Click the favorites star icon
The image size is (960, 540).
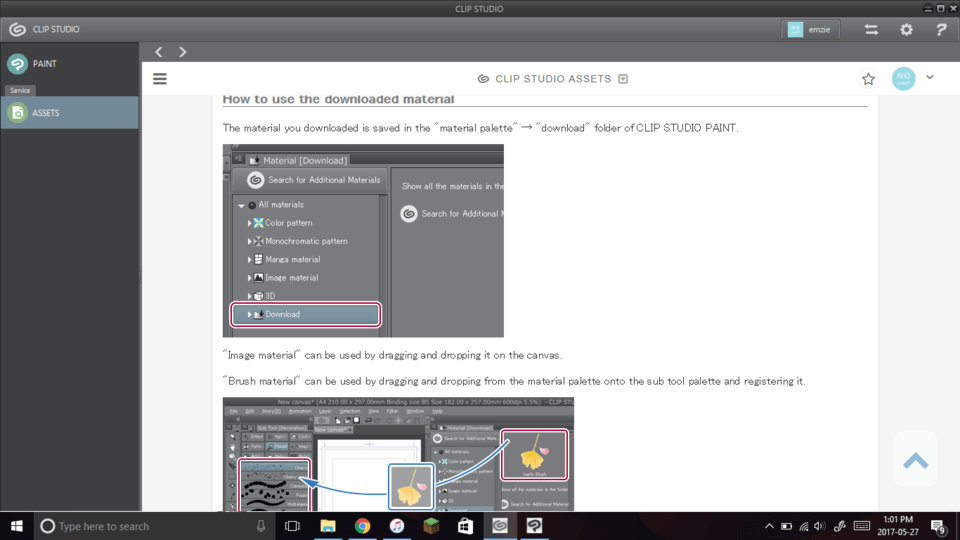tap(868, 79)
